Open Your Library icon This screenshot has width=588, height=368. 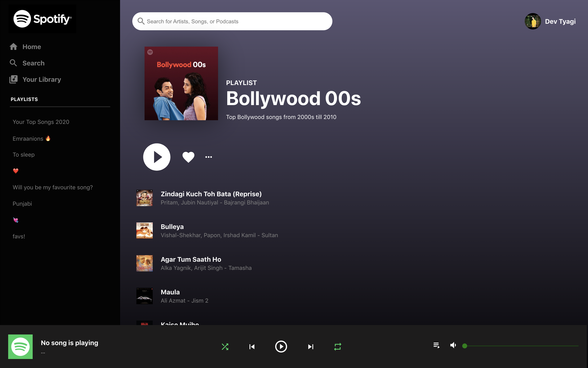13,79
